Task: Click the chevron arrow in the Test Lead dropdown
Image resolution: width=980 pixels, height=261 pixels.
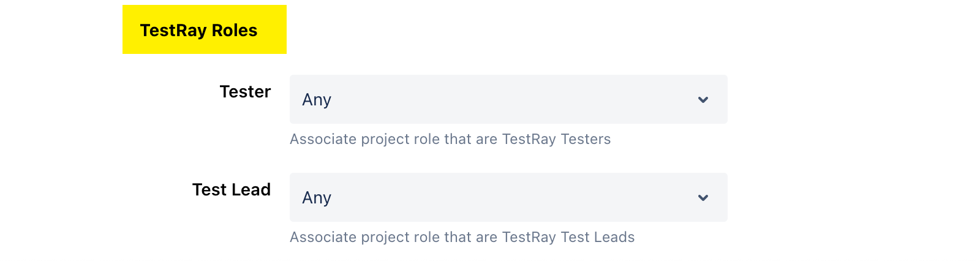Action: click(703, 198)
